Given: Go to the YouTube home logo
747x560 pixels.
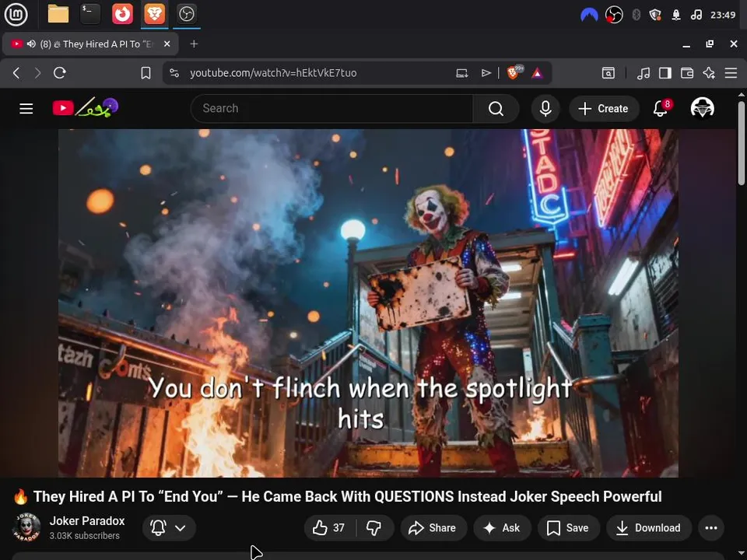Looking at the screenshot, I should (x=86, y=107).
